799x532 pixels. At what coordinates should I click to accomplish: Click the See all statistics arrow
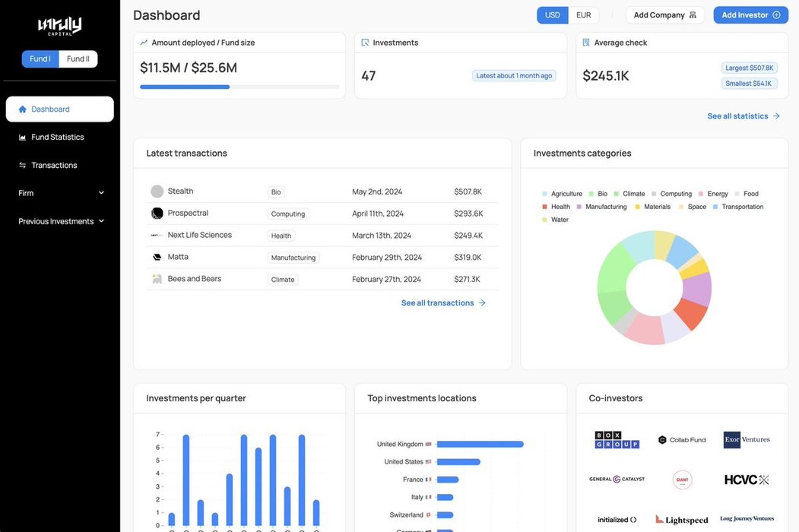776,116
